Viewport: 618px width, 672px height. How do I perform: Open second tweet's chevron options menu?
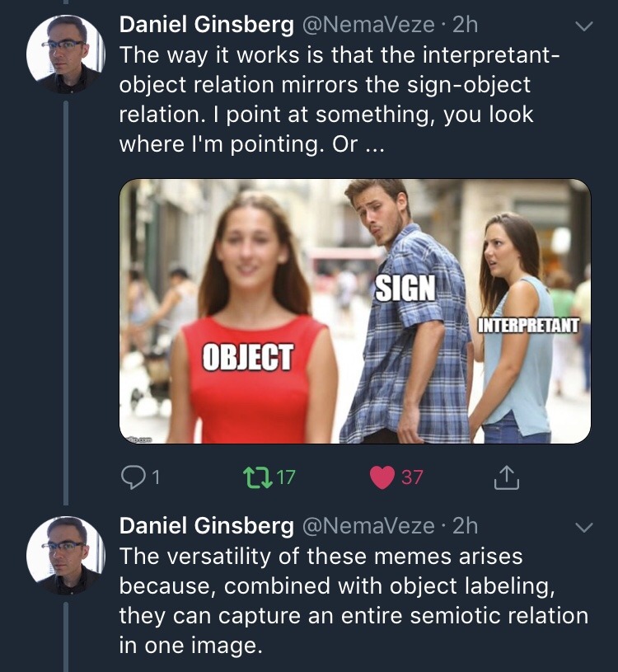[x=583, y=526]
